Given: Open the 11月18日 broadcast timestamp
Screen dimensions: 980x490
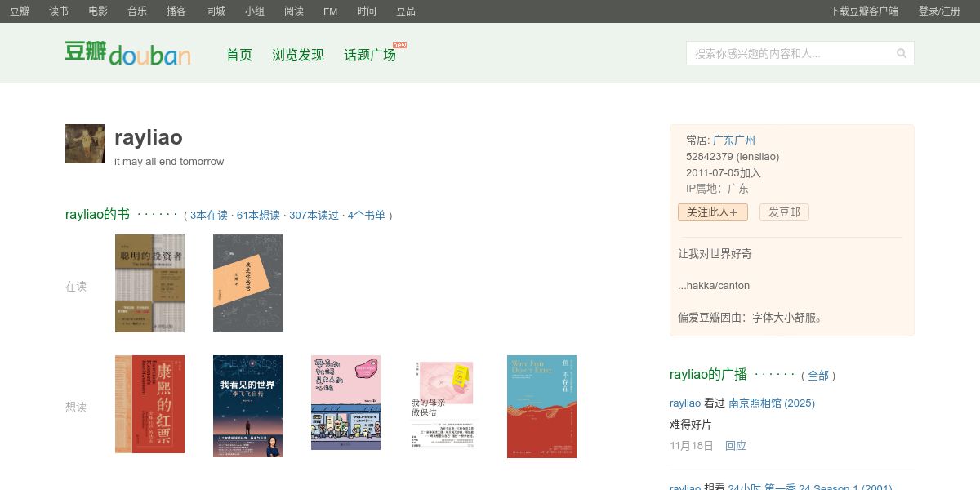Looking at the screenshot, I should [x=692, y=446].
